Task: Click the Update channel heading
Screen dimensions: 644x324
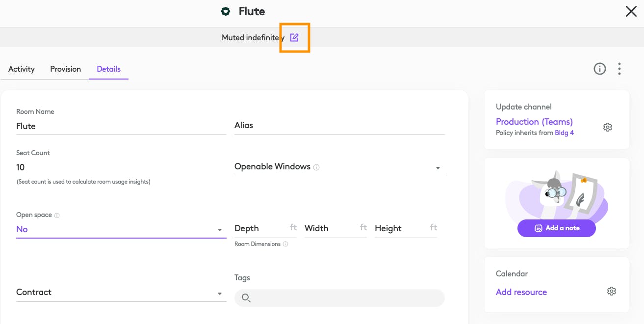Action: point(524,107)
